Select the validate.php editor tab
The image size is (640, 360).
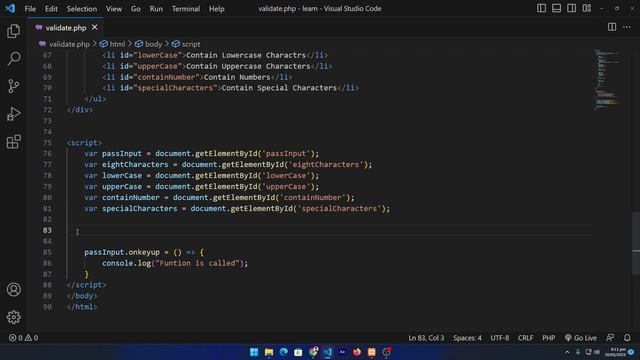tap(65, 27)
